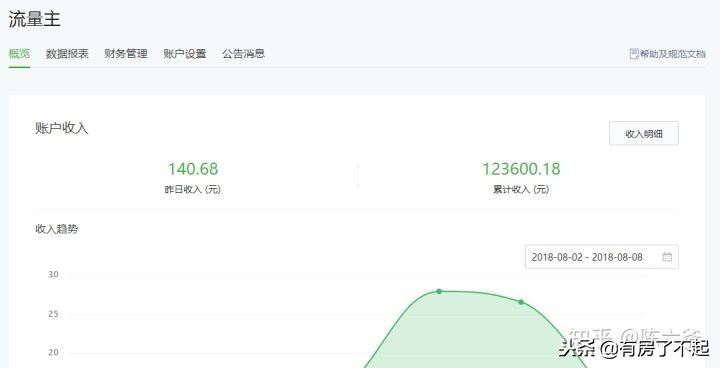
Task: Click the 140.68 yesterday income value
Action: [193, 169]
